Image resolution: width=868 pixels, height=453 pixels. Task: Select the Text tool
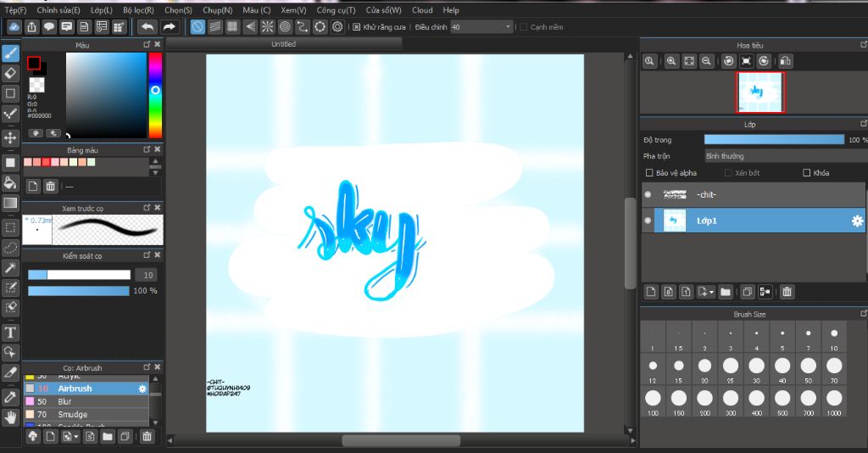(10, 333)
